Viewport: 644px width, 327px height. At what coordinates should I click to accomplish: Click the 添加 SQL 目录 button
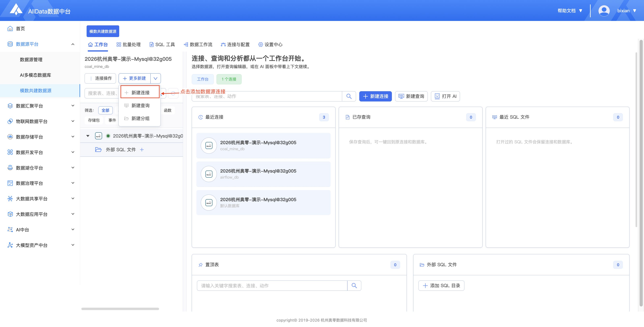point(441,286)
